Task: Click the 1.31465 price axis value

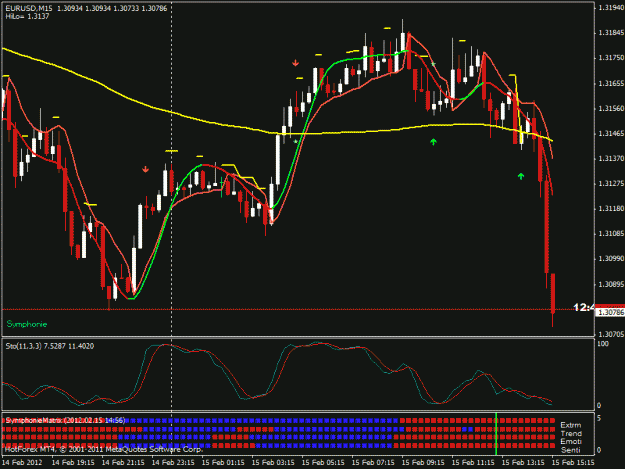Action: [x=611, y=133]
